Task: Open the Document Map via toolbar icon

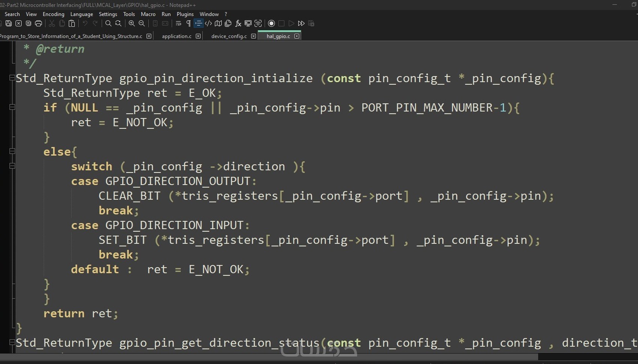Action: [218, 23]
